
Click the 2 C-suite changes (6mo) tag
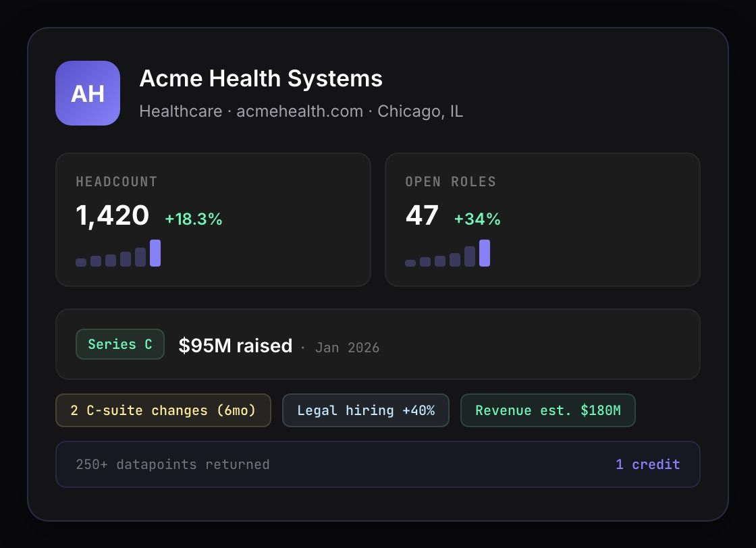[x=163, y=410]
